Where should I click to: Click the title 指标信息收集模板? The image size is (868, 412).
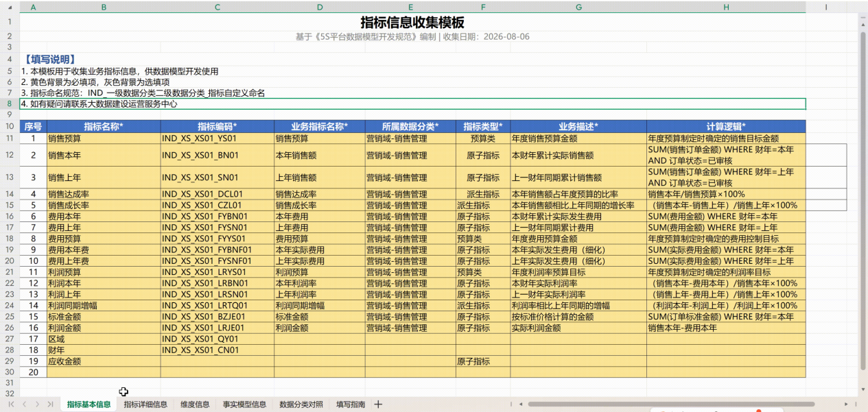click(x=412, y=23)
